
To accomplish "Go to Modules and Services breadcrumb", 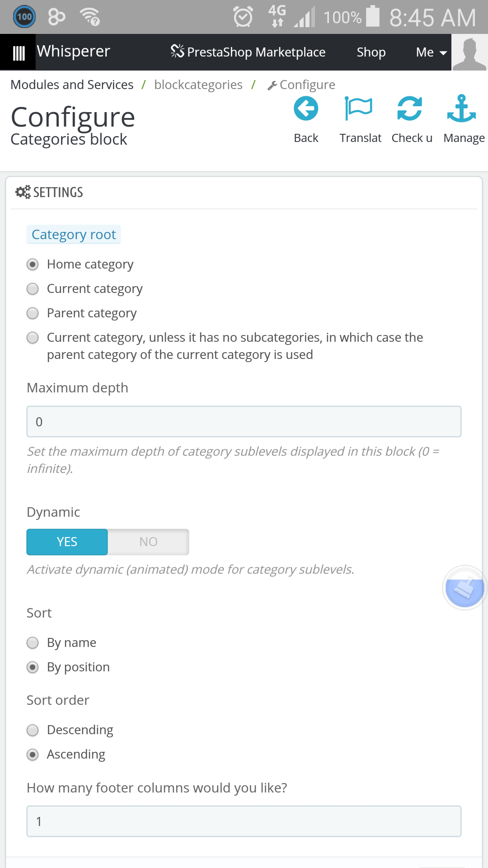I will 72,85.
